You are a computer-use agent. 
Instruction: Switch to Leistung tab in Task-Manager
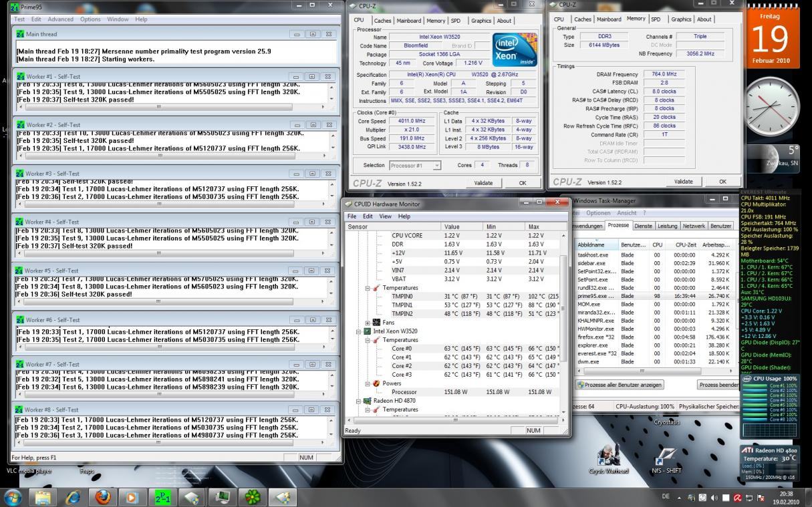667,226
